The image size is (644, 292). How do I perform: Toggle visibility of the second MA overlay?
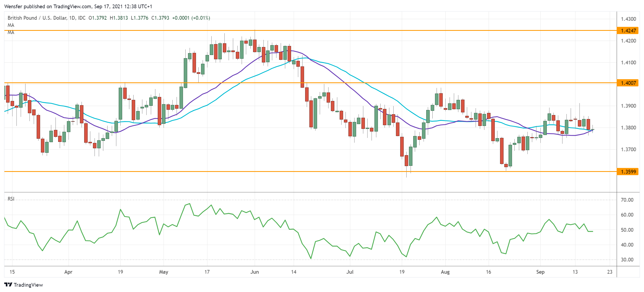pos(11,33)
